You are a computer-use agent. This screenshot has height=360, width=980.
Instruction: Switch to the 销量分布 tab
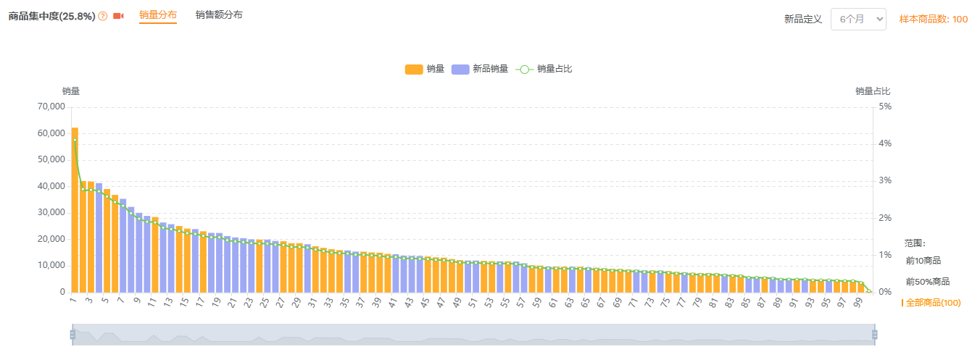[x=158, y=15]
